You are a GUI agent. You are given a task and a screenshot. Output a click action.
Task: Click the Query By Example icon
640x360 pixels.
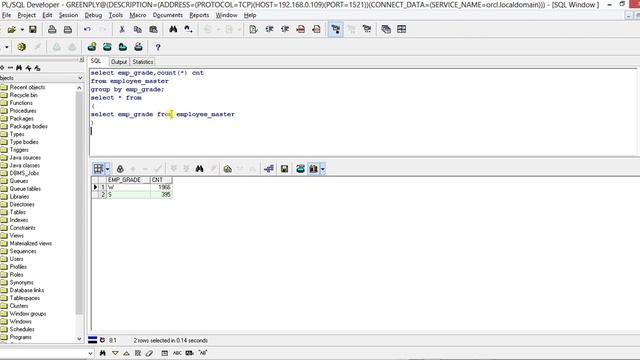point(227,169)
